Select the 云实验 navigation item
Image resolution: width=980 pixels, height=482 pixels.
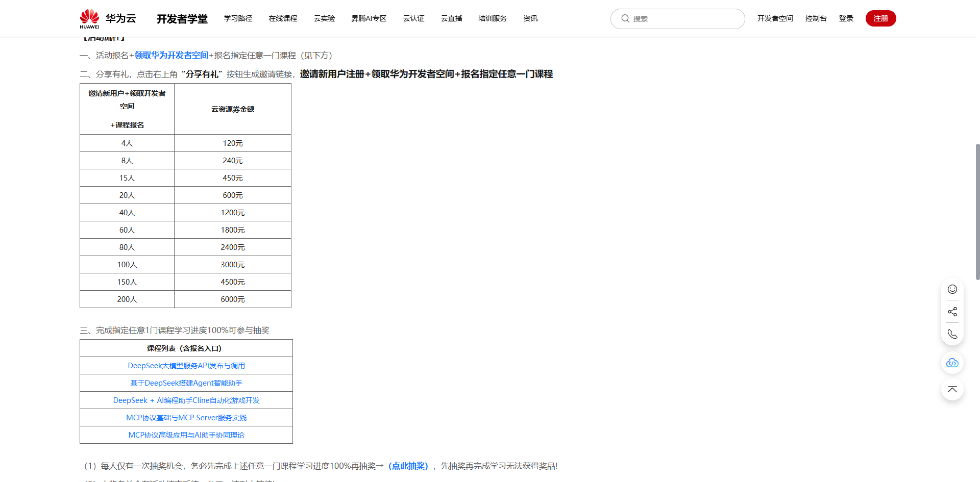click(x=324, y=19)
